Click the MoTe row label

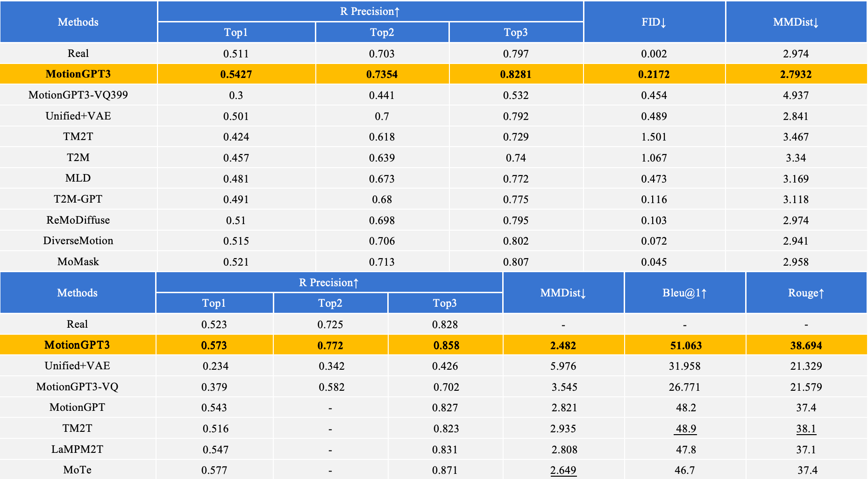pyautogui.click(x=77, y=470)
